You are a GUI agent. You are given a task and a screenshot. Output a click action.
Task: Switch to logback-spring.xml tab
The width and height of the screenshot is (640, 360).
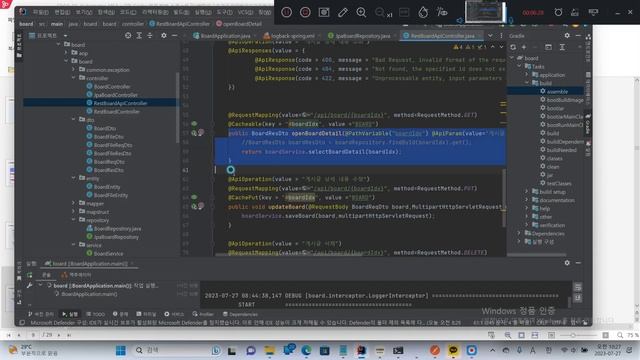click(x=290, y=36)
